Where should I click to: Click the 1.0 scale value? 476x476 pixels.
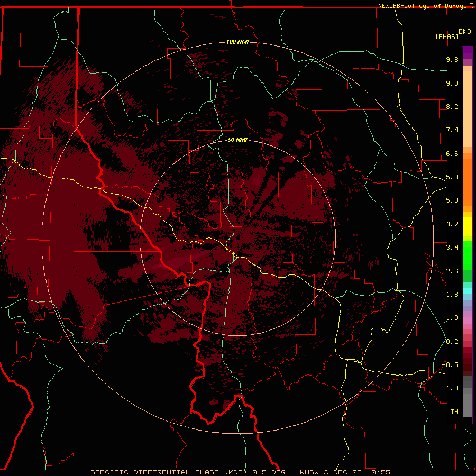tap(452, 318)
